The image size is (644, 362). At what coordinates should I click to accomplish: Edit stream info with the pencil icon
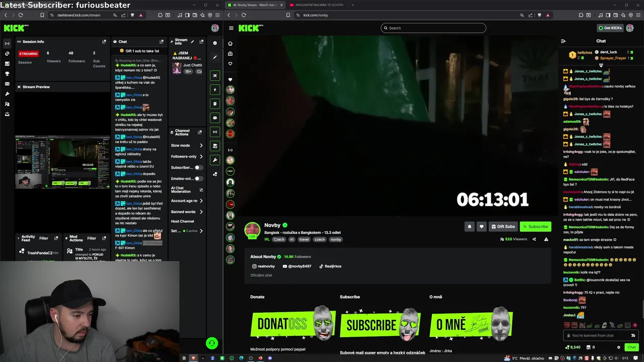coord(192,42)
